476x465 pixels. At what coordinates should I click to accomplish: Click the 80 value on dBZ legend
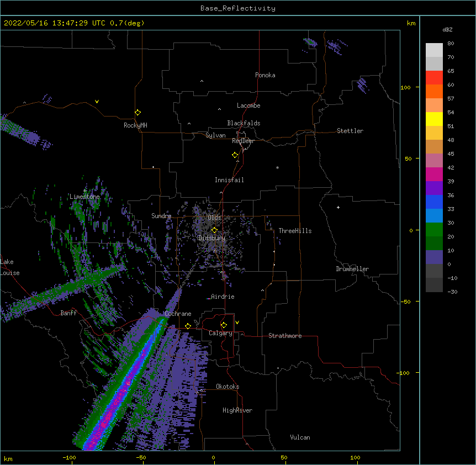(x=451, y=44)
